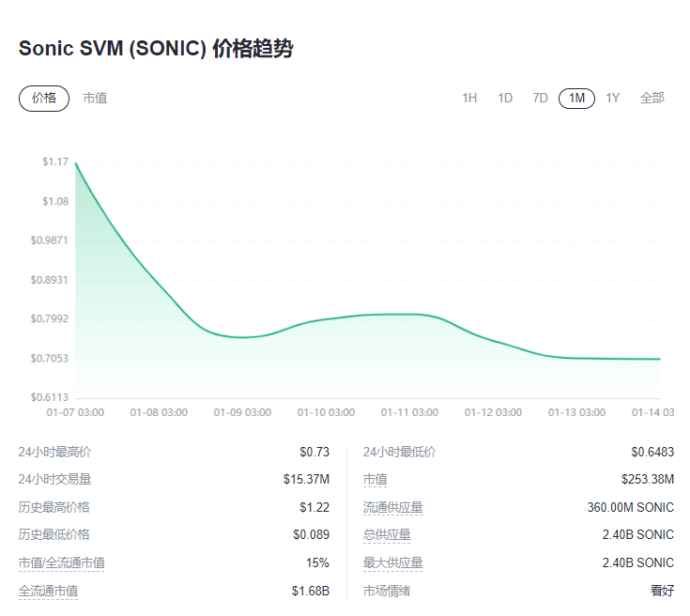Select the 1Y time range
Image resolution: width=690 pixels, height=616 pixels.
[612, 99]
